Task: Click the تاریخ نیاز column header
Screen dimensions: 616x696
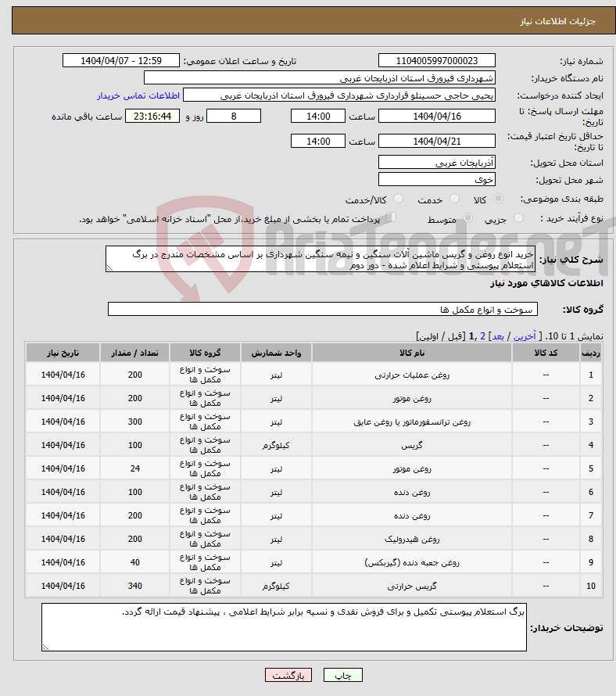Action: pyautogui.click(x=63, y=353)
